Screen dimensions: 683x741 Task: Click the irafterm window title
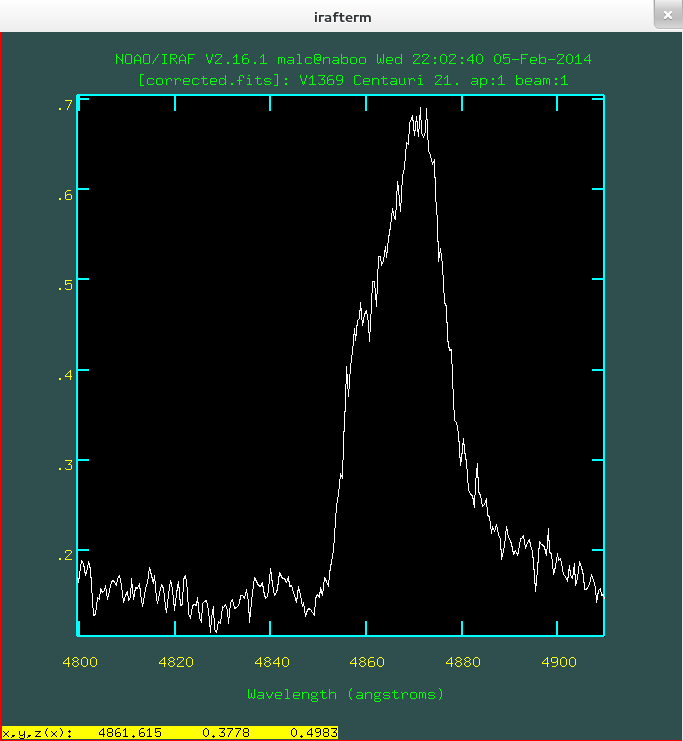click(x=340, y=16)
